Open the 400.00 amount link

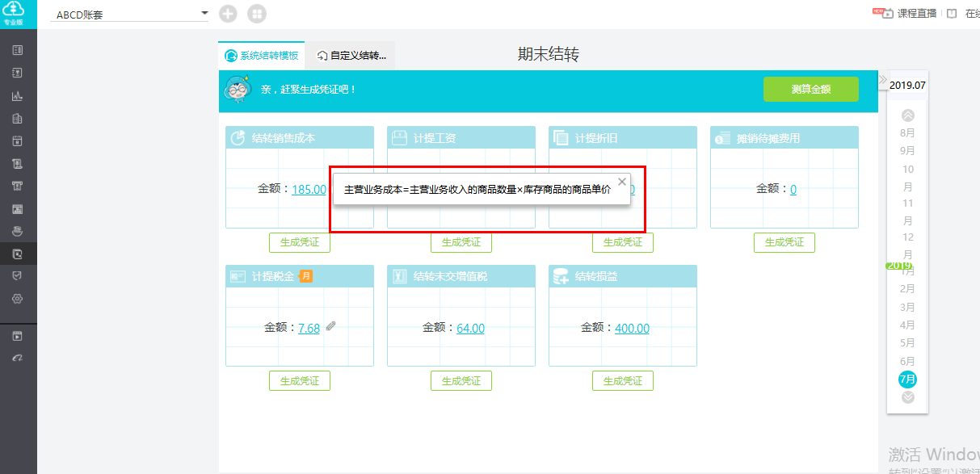click(632, 328)
